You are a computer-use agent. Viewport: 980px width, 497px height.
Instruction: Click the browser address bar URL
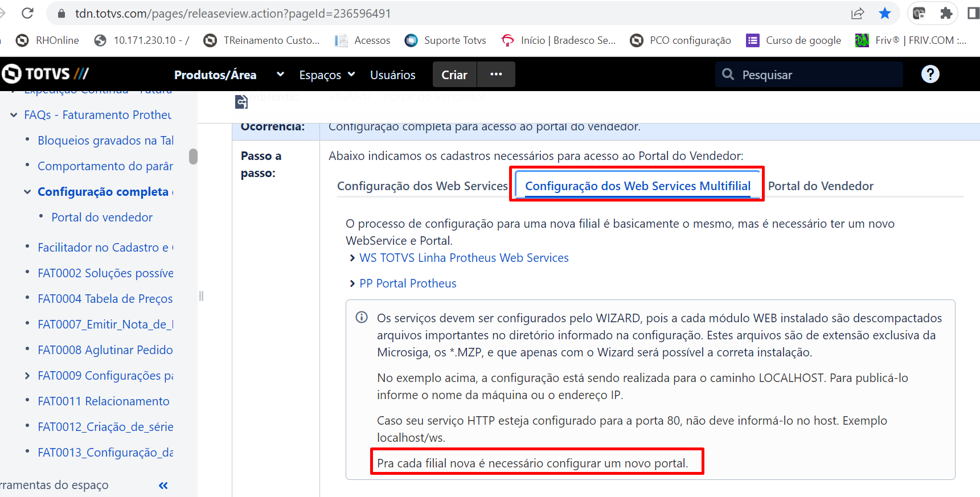tap(233, 13)
